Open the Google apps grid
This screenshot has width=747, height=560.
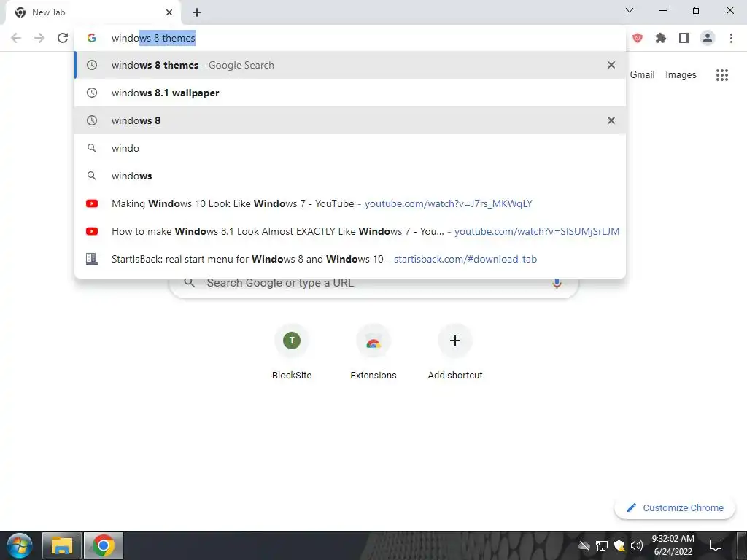(722, 75)
